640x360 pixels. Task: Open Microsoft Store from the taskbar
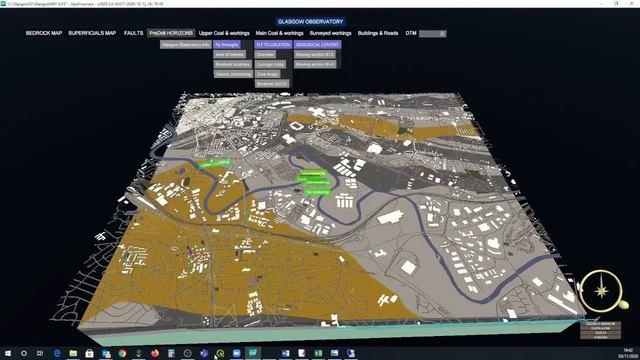[89, 353]
